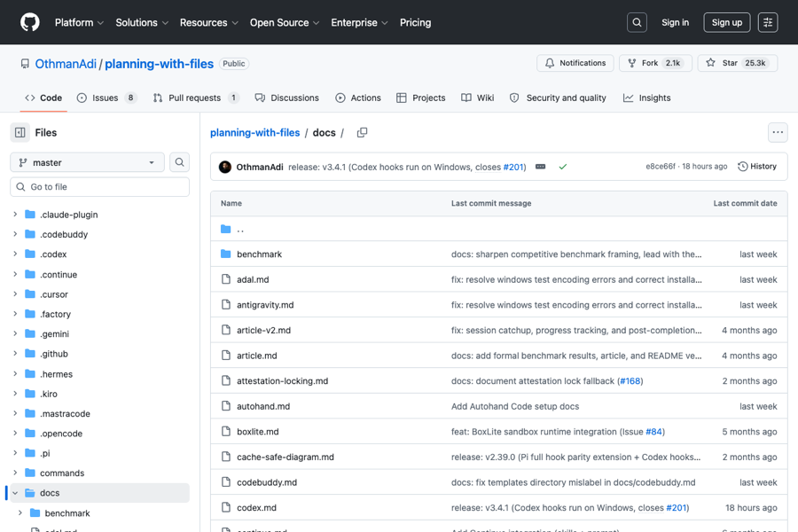Open the Pricing link
Image resolution: width=798 pixels, height=532 pixels.
415,22
